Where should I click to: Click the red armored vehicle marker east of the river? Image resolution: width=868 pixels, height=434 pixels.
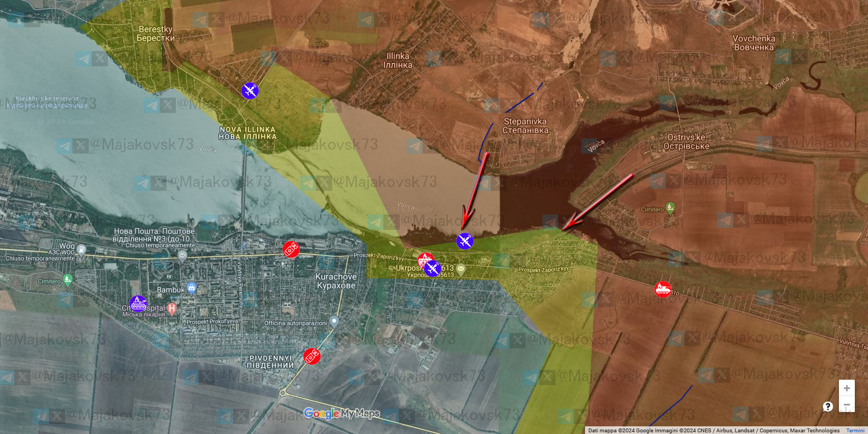(663, 289)
